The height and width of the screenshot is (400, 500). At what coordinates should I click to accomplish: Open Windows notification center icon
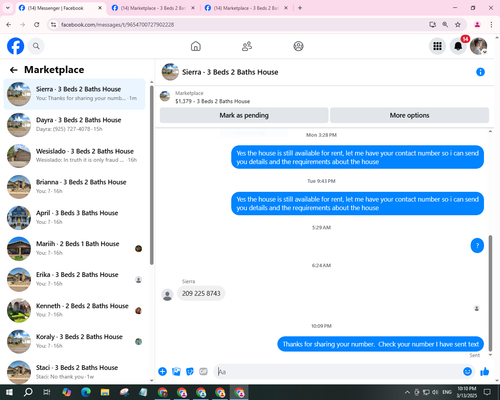point(487,392)
